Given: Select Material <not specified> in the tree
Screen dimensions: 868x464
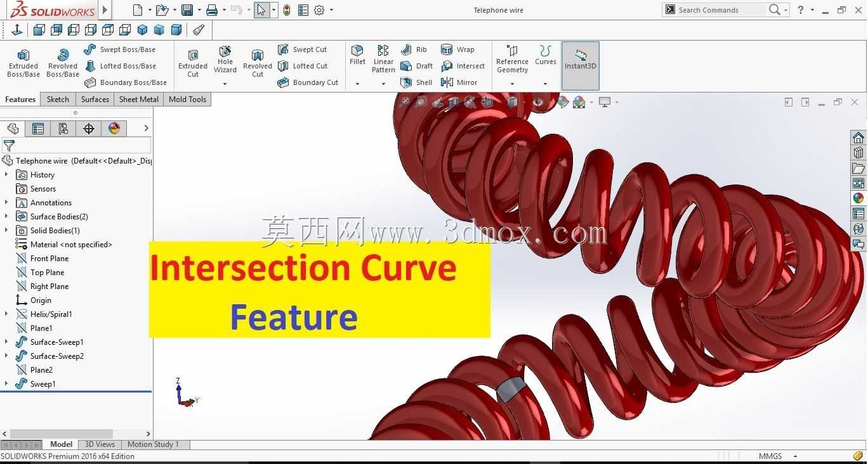Looking at the screenshot, I should click(x=71, y=245).
